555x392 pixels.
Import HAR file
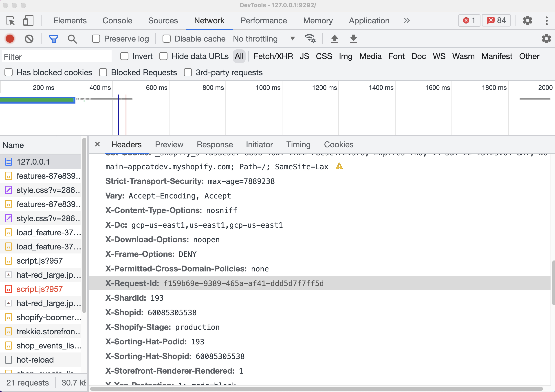335,39
